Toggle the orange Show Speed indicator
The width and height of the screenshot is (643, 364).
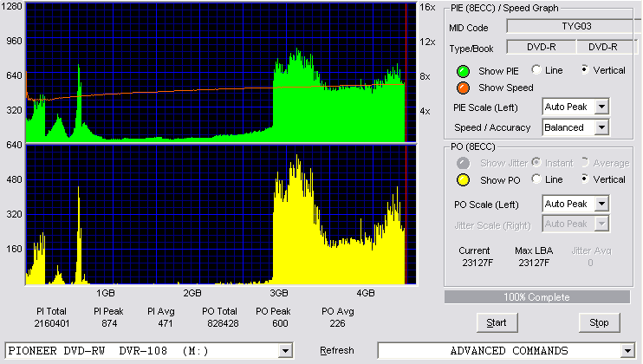click(463, 88)
